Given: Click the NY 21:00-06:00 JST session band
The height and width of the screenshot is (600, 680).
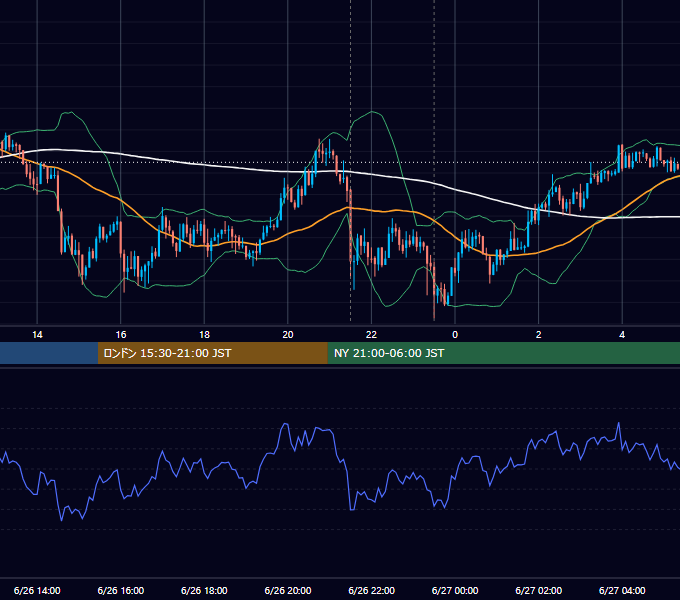Looking at the screenshot, I should [x=503, y=353].
